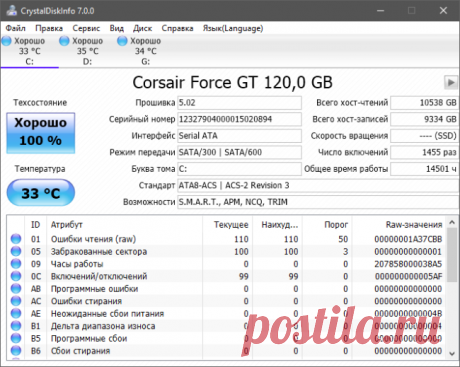The image size is (460, 367).
Task: Open the Сервис menu
Action: coord(86,28)
